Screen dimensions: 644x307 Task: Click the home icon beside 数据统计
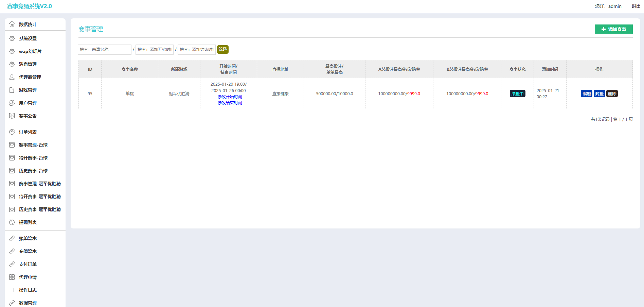(x=12, y=24)
